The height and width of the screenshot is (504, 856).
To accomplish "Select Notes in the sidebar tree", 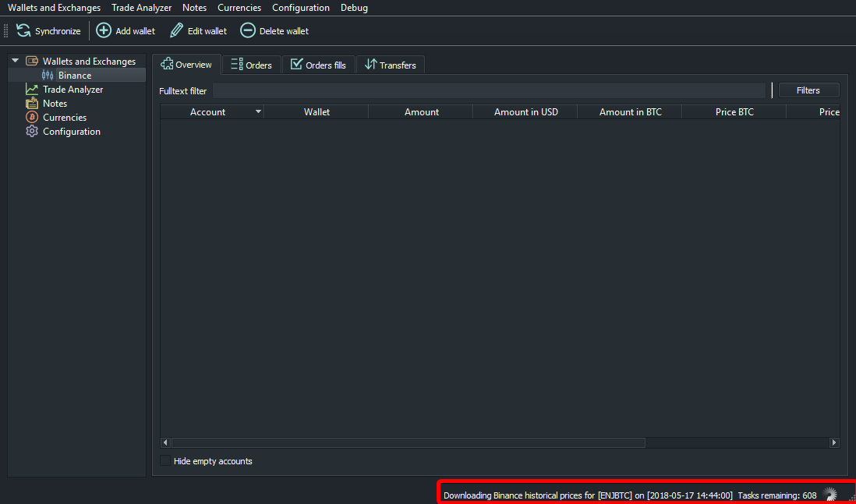I will tap(55, 103).
